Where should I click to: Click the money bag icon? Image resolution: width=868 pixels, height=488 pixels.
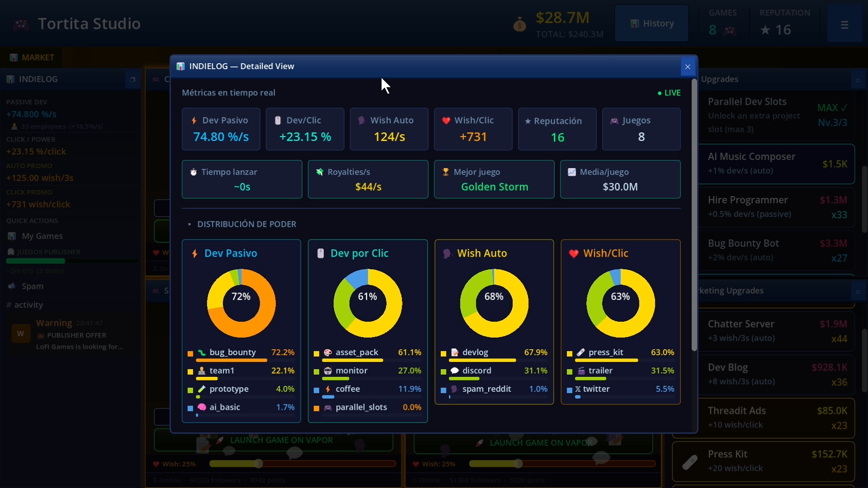[x=520, y=24]
